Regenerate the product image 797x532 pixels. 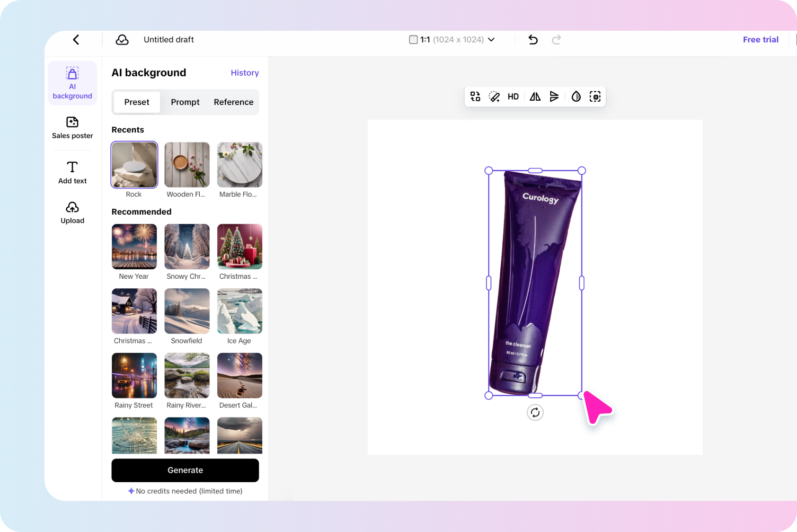535,412
